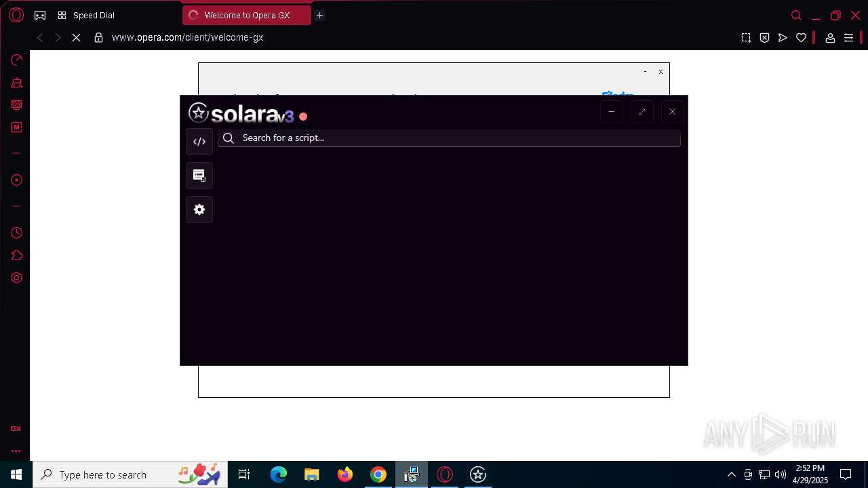Launch Google Chrome from taskbar
This screenshot has width=868, height=488.
point(378,474)
